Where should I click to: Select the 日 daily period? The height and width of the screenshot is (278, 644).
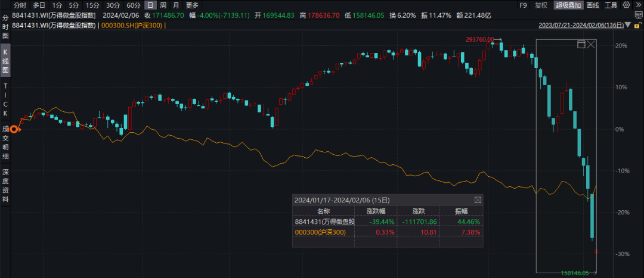click(x=151, y=5)
